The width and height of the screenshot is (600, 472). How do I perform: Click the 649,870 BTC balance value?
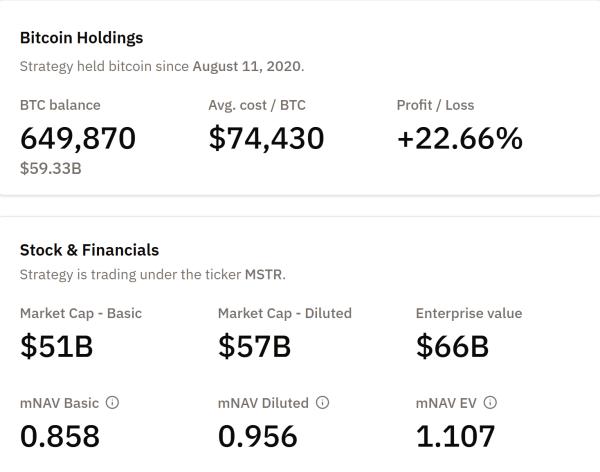77,138
